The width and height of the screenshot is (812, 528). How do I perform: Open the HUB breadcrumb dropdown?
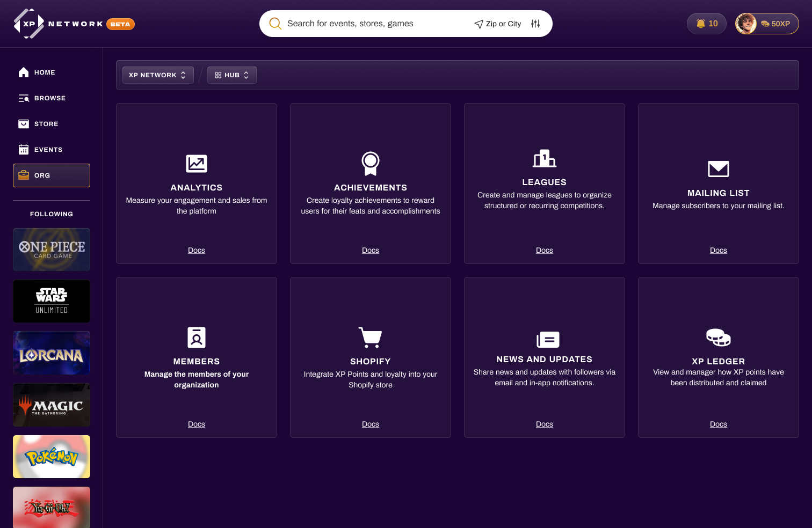[x=232, y=75]
